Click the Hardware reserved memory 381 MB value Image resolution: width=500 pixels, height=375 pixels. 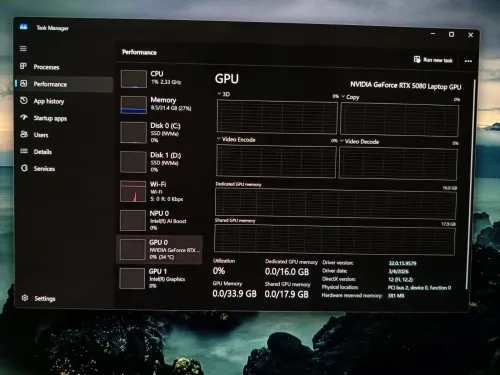[x=396, y=295]
